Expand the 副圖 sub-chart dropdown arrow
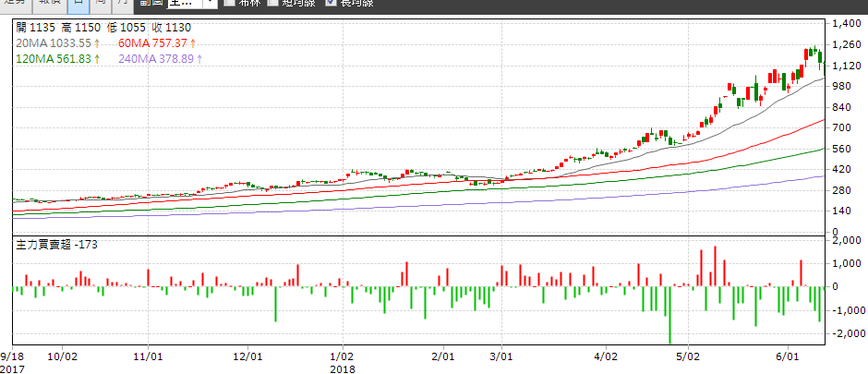 [x=210, y=3]
